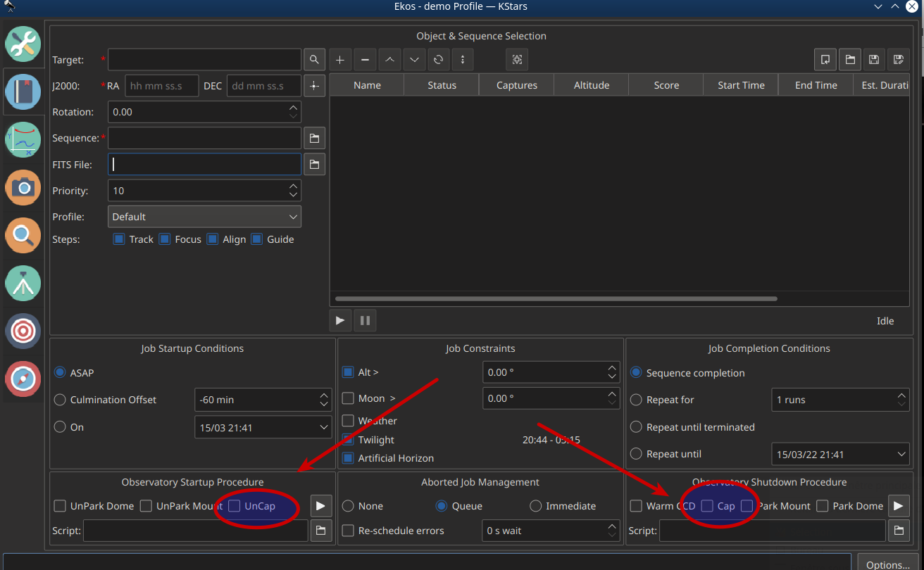The width and height of the screenshot is (924, 570).
Task: Disable the Twilight constraint checkbox
Action: (348, 440)
